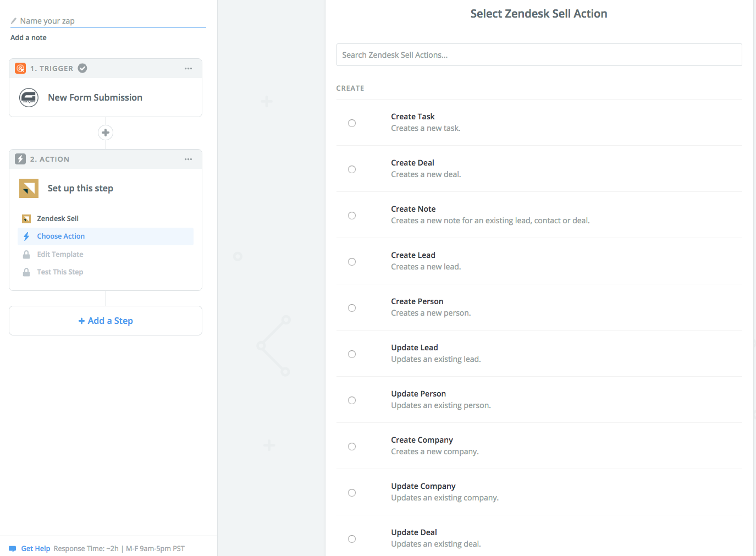The height and width of the screenshot is (556, 756).
Task: Click the 'Creates a new task.' description
Action: (x=426, y=128)
